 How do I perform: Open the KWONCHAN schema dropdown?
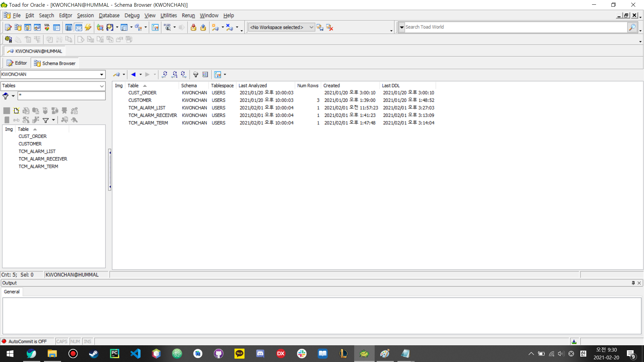(x=101, y=74)
